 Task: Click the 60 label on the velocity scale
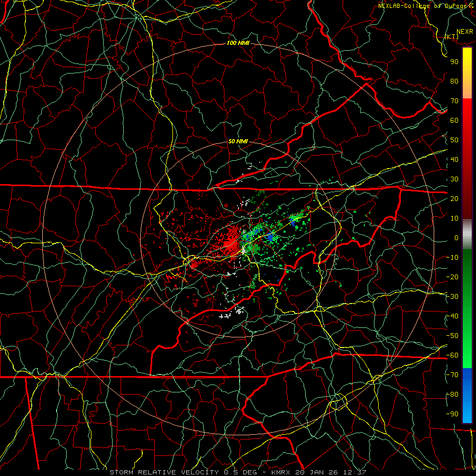click(454, 120)
